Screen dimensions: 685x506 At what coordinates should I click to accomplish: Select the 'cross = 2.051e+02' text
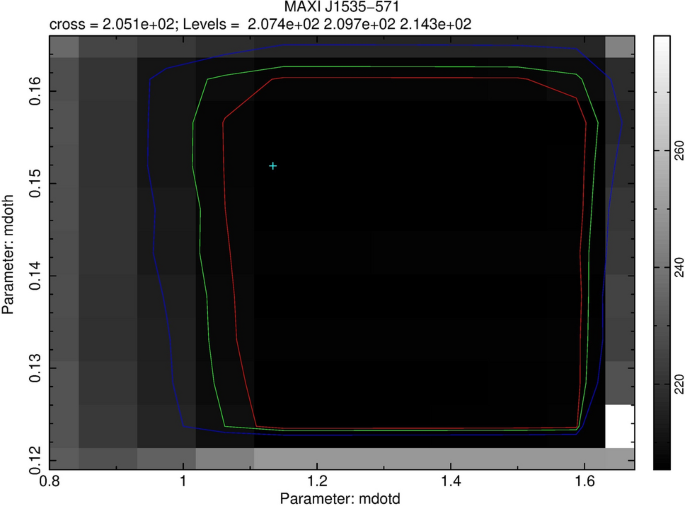112,24
